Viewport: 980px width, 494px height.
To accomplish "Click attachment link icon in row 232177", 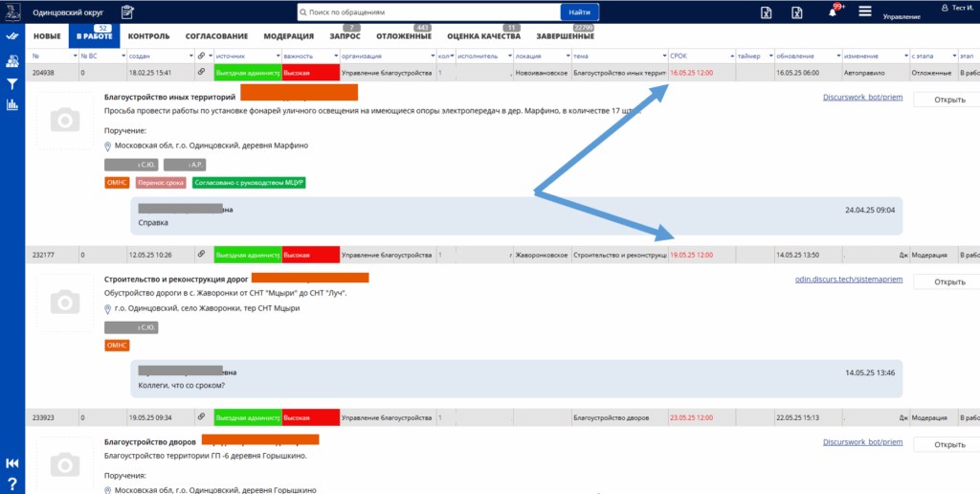I will click(201, 255).
